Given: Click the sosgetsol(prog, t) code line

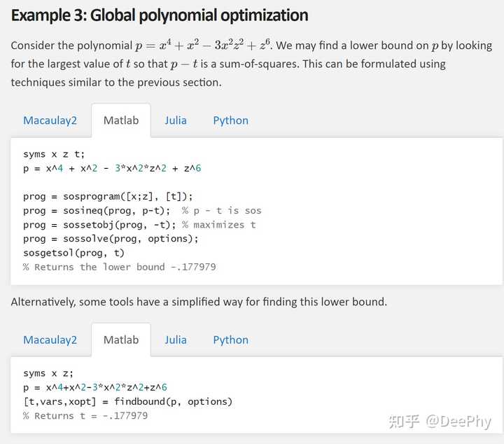Looking at the screenshot, I should point(73,253).
